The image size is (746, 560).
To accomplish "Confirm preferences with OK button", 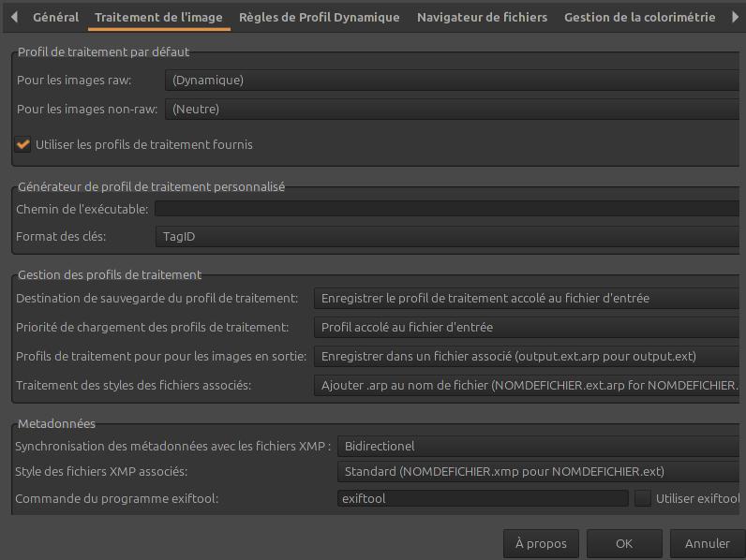I will coord(624,543).
